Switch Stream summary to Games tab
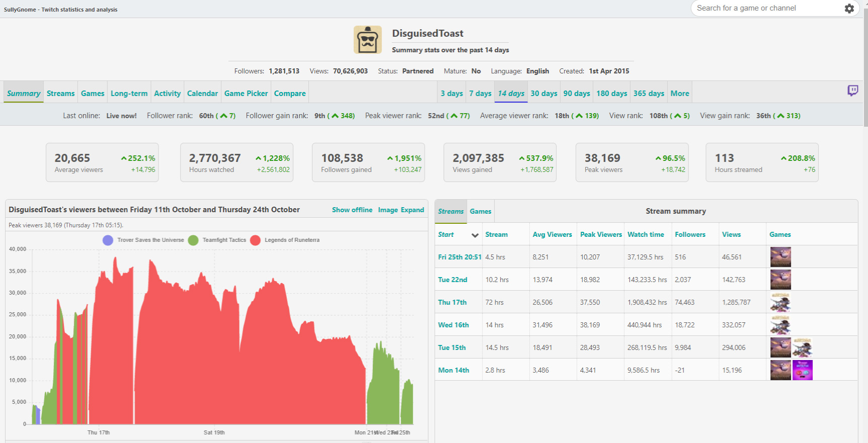Viewport: 868px width, 443px height. click(x=480, y=212)
